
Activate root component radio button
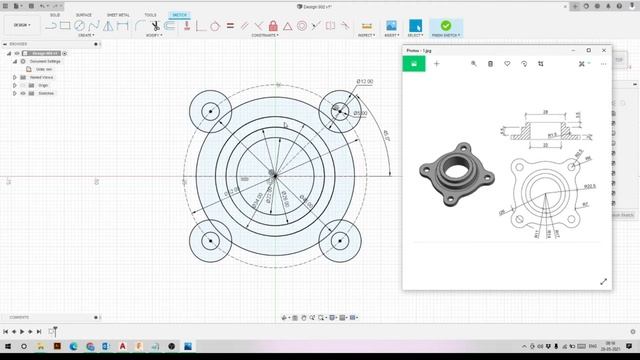[x=64, y=53]
